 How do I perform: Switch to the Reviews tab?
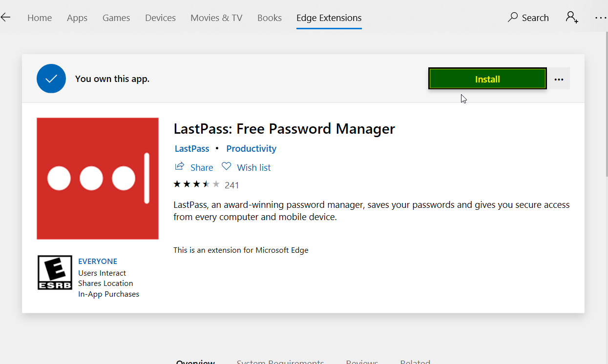point(362,362)
